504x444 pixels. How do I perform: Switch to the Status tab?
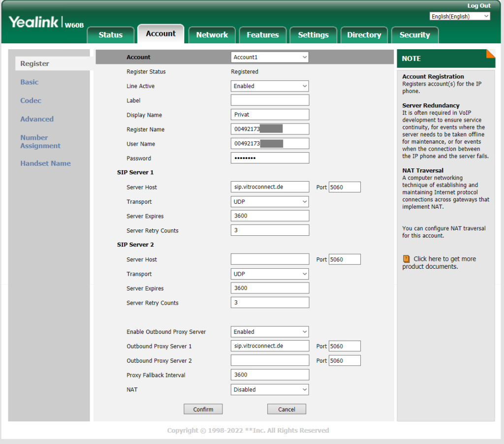(x=111, y=35)
